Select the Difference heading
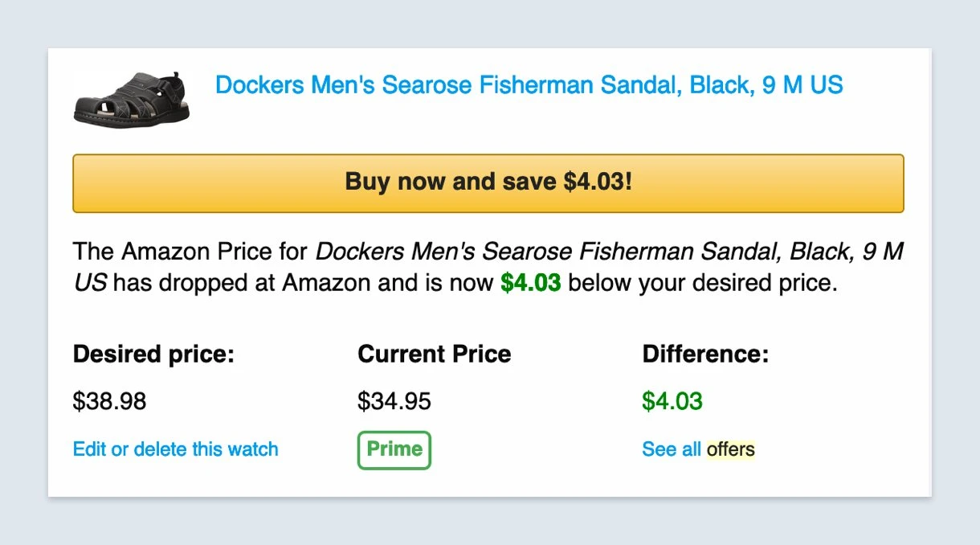The height and width of the screenshot is (545, 980). (x=705, y=354)
